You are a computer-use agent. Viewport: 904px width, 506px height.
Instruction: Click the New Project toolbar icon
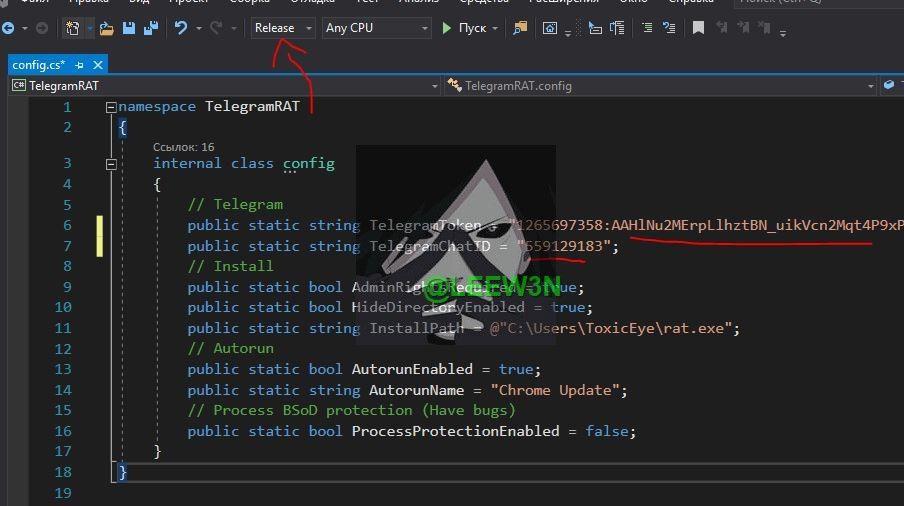pos(73,28)
